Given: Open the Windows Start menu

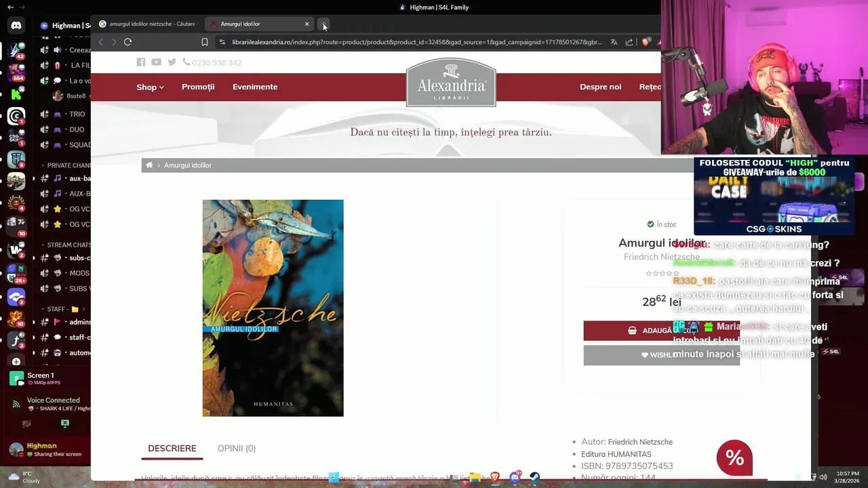Looking at the screenshot, I should coord(334,478).
